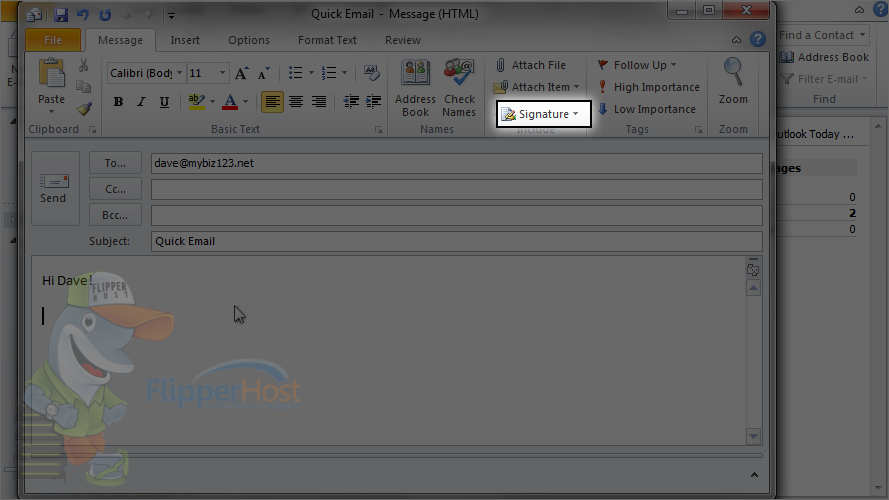
Task: Click the Bcc... button
Action: pos(115,215)
